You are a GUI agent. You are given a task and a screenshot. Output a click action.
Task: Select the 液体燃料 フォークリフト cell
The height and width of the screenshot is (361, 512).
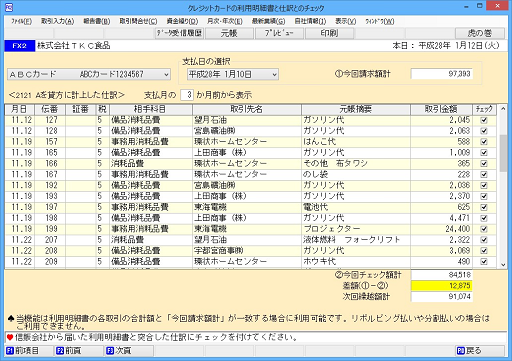(x=356, y=240)
